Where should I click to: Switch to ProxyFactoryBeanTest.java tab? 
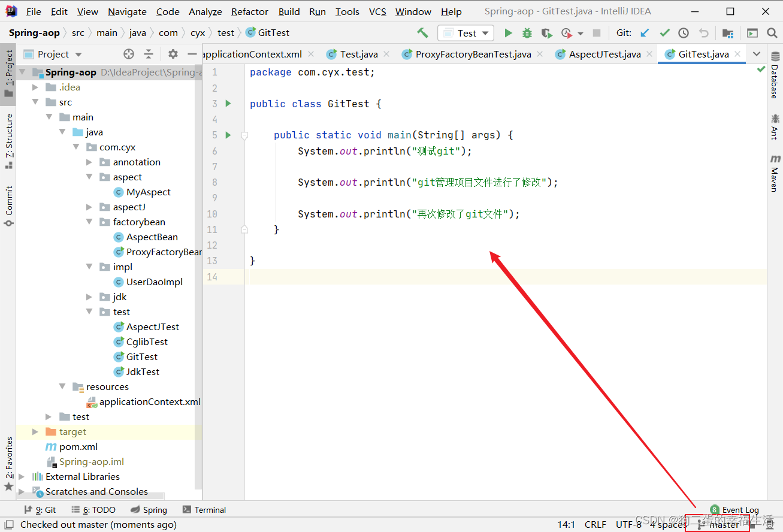[473, 54]
